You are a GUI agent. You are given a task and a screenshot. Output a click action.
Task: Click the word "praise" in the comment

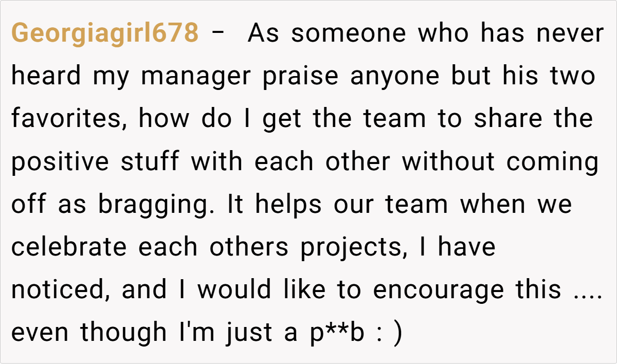coord(301,77)
